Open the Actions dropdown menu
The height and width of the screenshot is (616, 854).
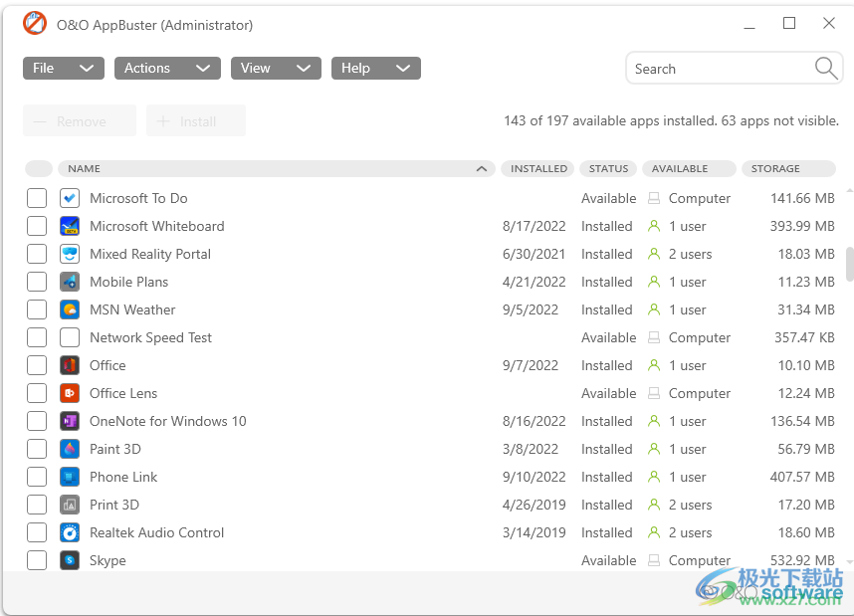(x=167, y=68)
